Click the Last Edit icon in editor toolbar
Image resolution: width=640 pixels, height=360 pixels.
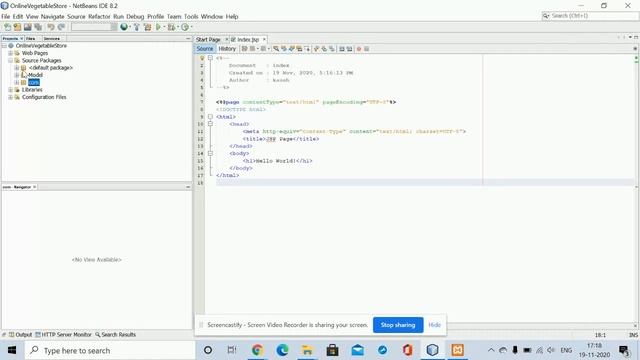point(244,49)
